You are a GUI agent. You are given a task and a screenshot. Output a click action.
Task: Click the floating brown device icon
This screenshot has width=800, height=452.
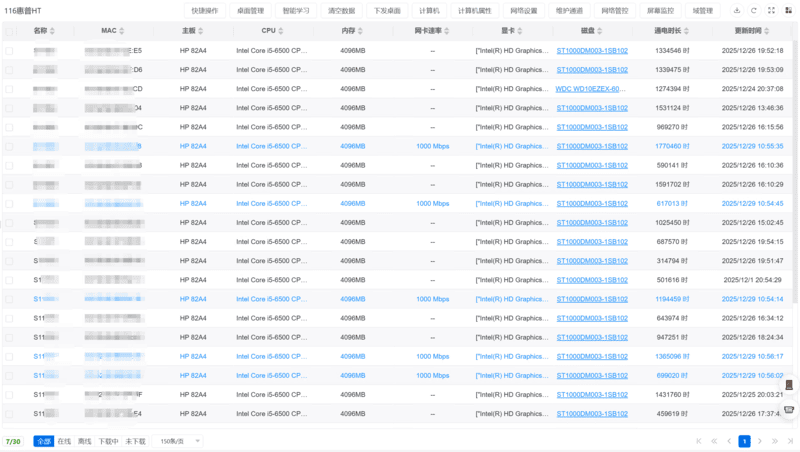789,386
